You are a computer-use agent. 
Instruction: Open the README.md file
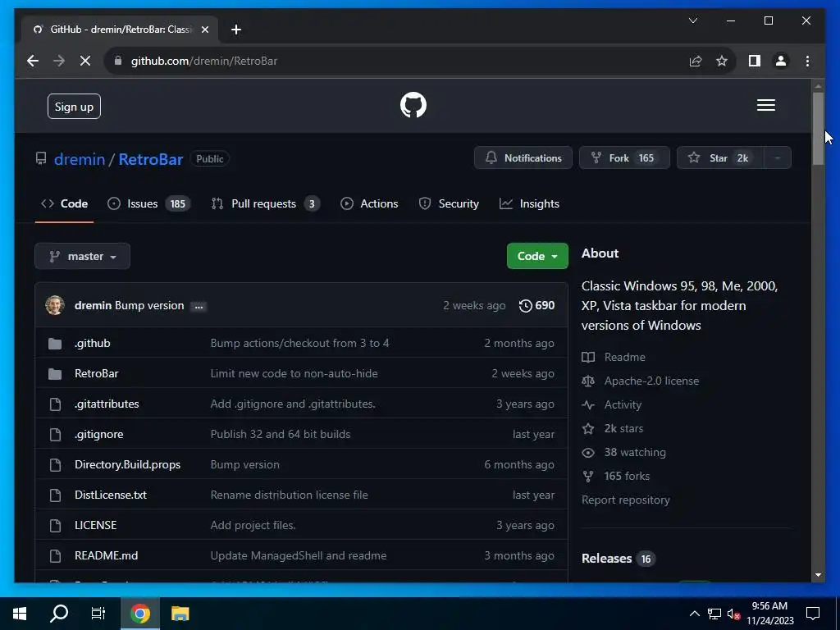click(106, 556)
